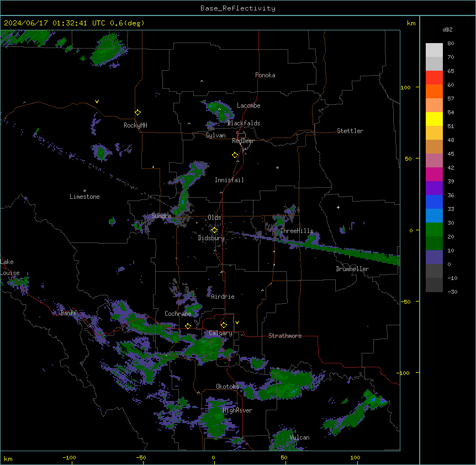Click the red 65 dBZ legend swatch
Image resolution: width=476 pixels, height=465 pixels.
click(x=434, y=78)
